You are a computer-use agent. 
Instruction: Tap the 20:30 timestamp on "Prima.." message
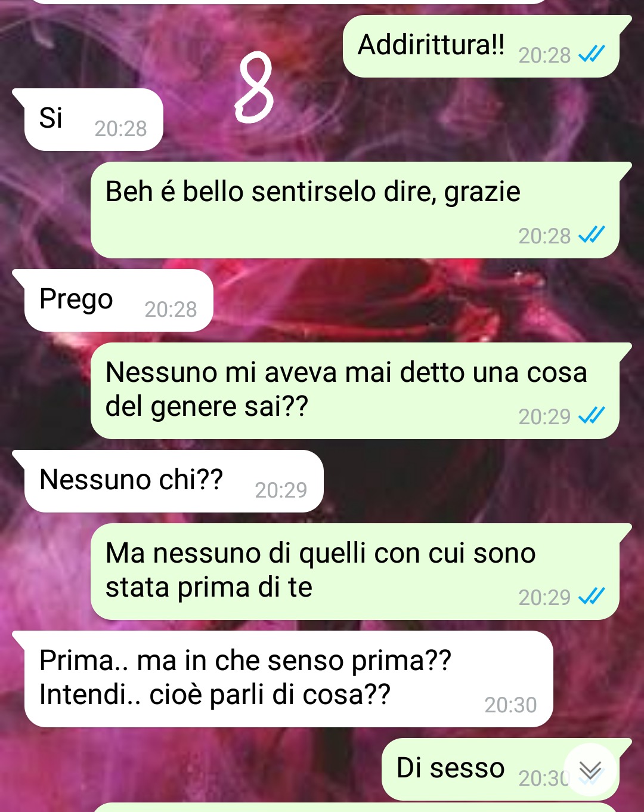tap(510, 705)
